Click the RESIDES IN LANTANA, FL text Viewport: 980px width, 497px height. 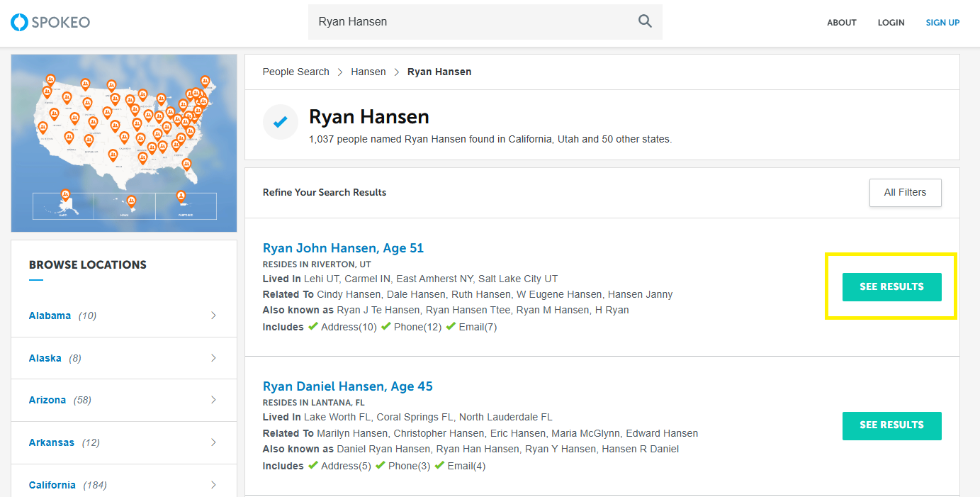pyautogui.click(x=314, y=403)
